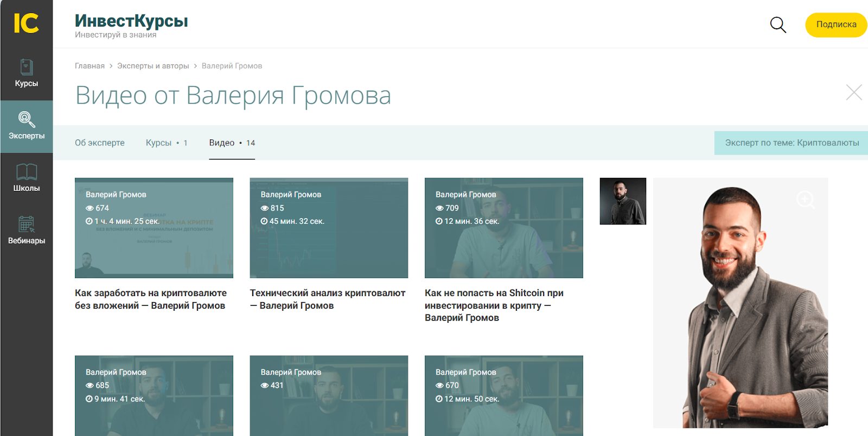This screenshot has width=868, height=436.
Task: Switch to the Курсы tab
Action: (x=166, y=143)
